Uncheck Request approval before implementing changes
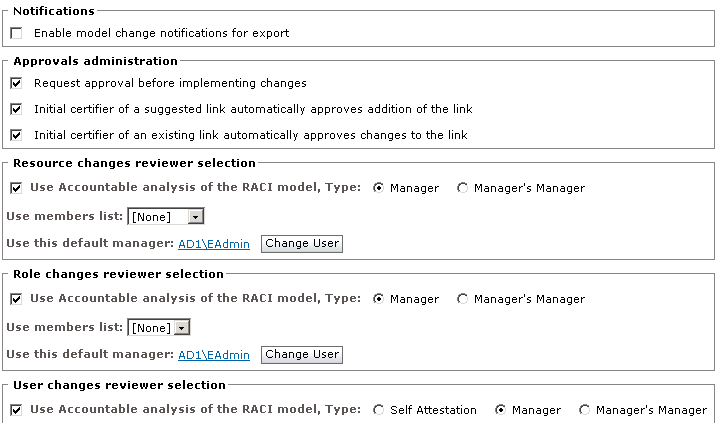This screenshot has width=717, height=423. [16, 83]
